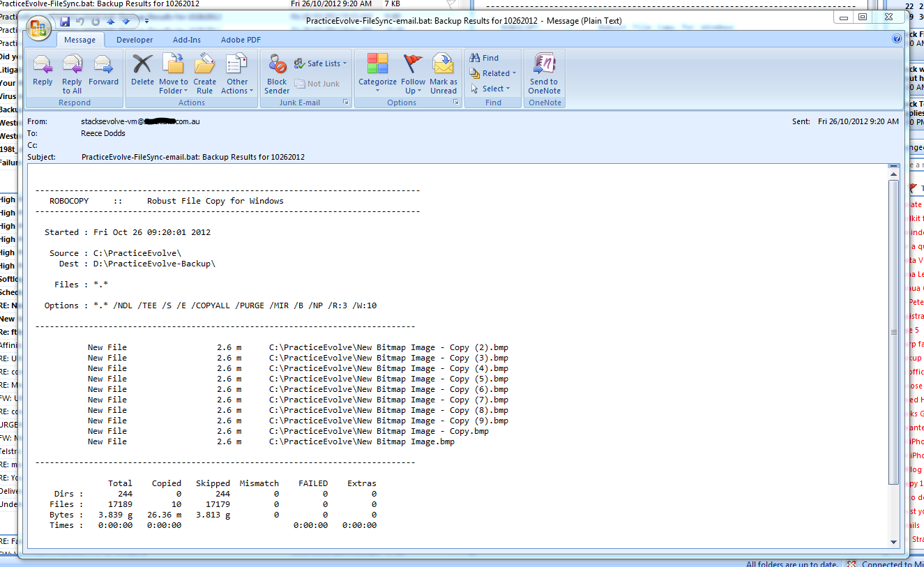Viewport: 924px width, 567px height.
Task: Open the Options group dialog launcher
Action: [456, 103]
